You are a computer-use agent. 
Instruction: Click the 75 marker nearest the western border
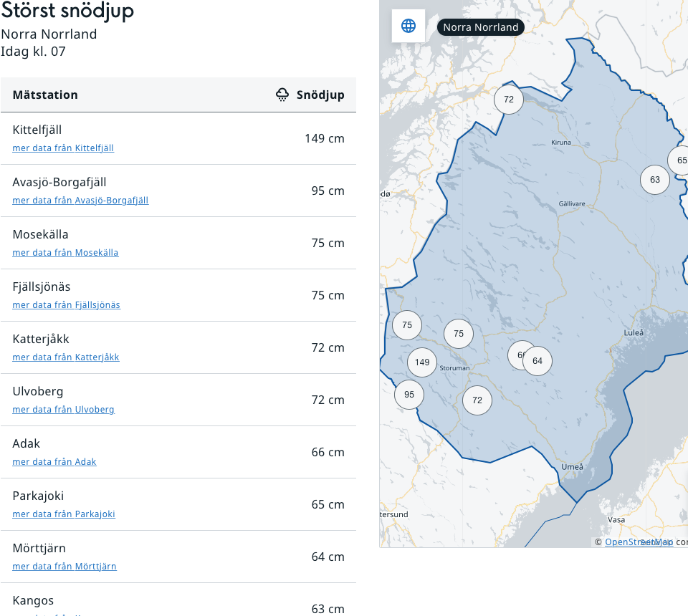407,325
